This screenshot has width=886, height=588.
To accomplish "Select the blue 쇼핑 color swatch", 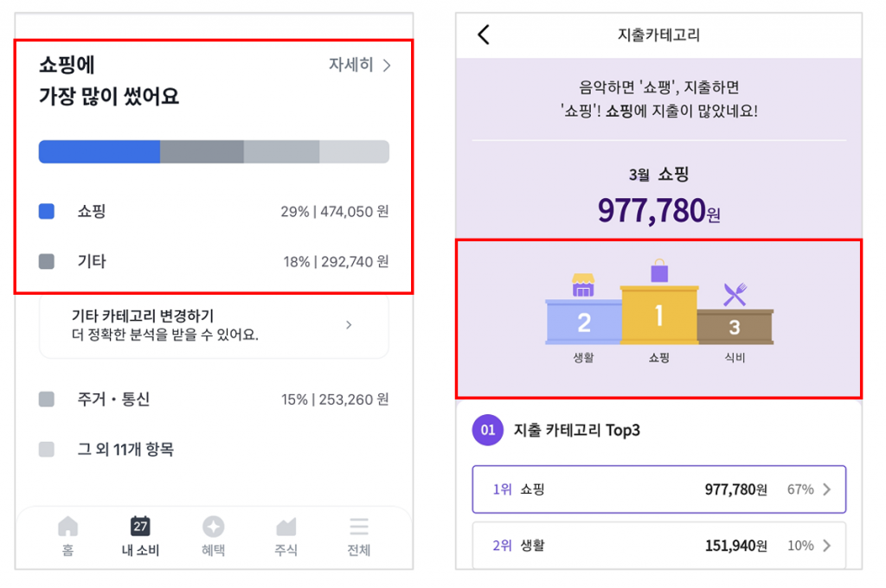I will click(x=47, y=211).
